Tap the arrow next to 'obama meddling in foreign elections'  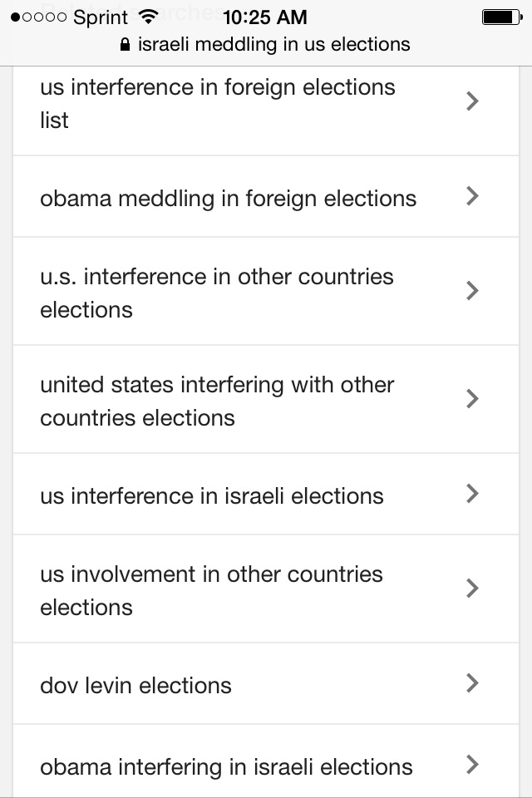(472, 196)
